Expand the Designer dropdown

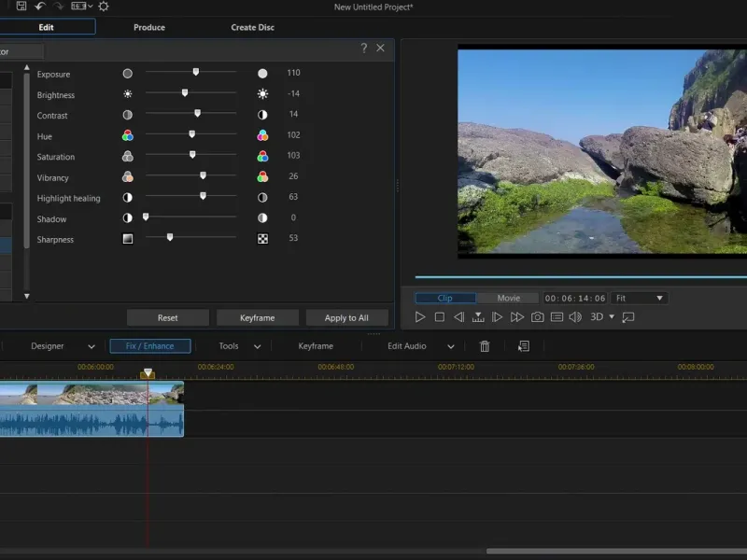tap(91, 346)
